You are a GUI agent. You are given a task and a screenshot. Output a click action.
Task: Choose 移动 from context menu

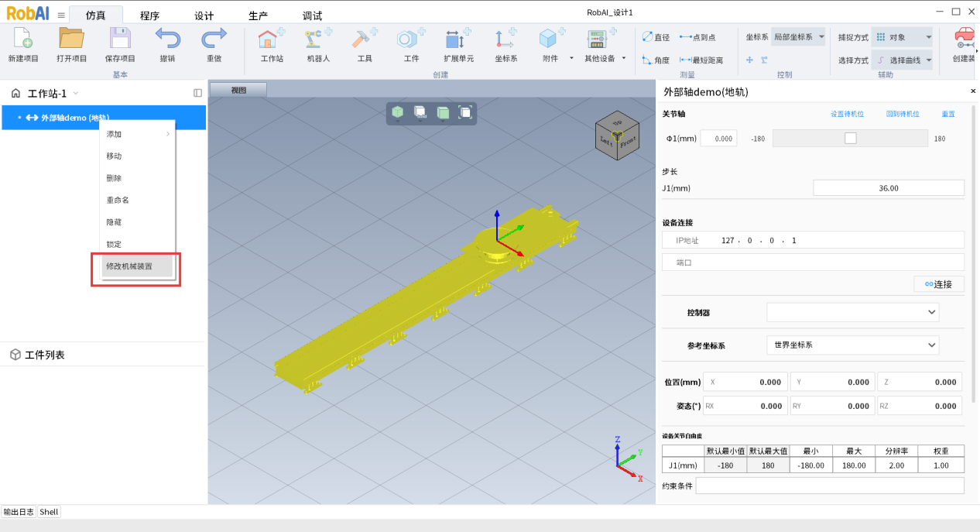138,156
